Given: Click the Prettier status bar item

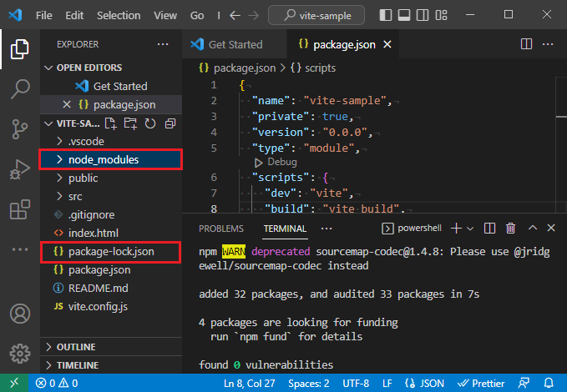Looking at the screenshot, I should tap(481, 383).
